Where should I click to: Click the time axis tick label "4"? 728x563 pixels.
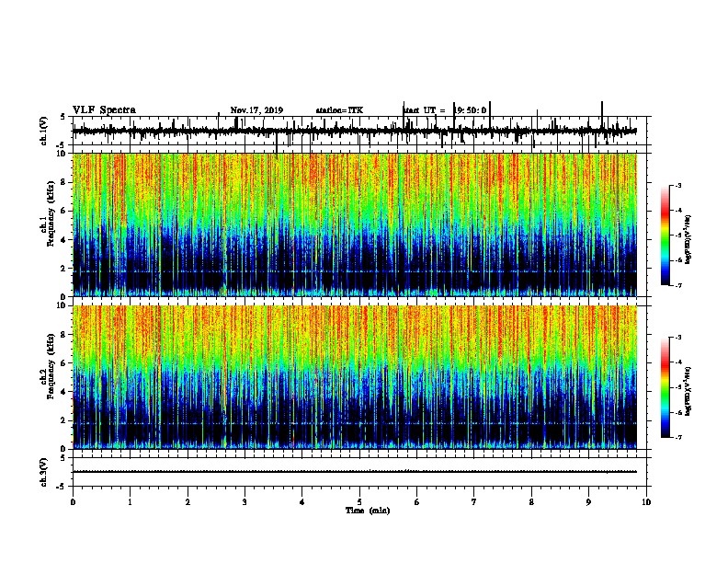302,502
